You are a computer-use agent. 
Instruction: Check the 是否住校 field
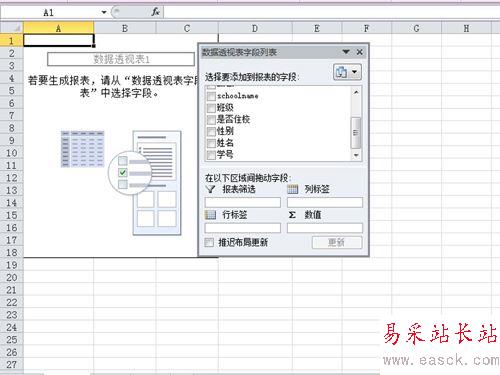211,120
